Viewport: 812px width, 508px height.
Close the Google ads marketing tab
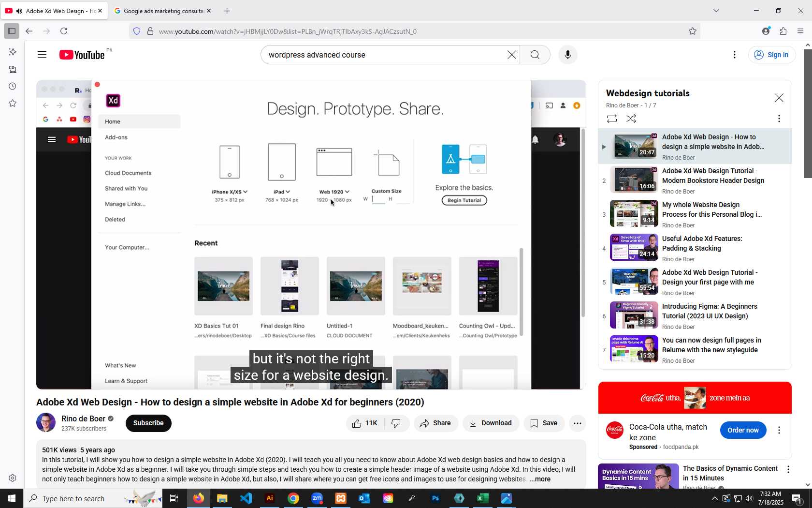pos(209,11)
